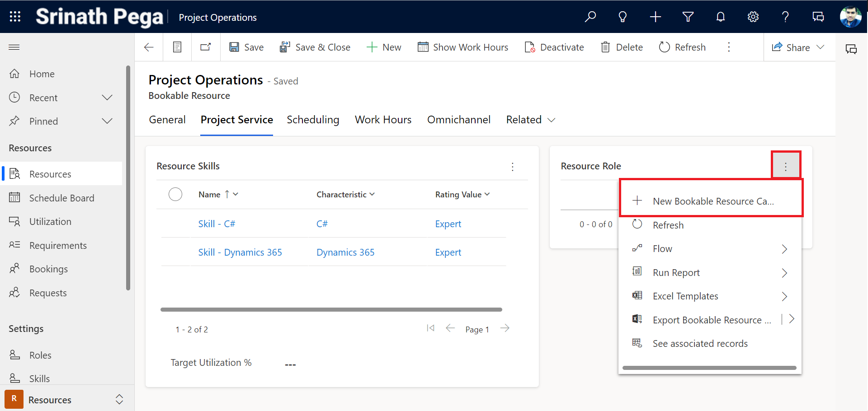Open the settings gear icon
Screen dimensions: 868x411
753,17
